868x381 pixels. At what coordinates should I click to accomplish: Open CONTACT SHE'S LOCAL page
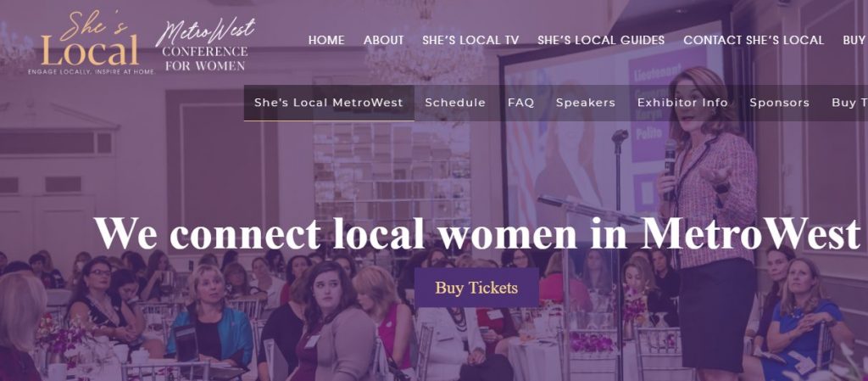[754, 41]
